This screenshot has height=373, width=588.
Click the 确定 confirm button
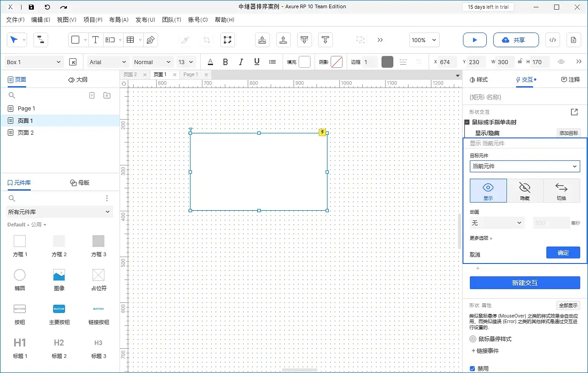pos(563,253)
